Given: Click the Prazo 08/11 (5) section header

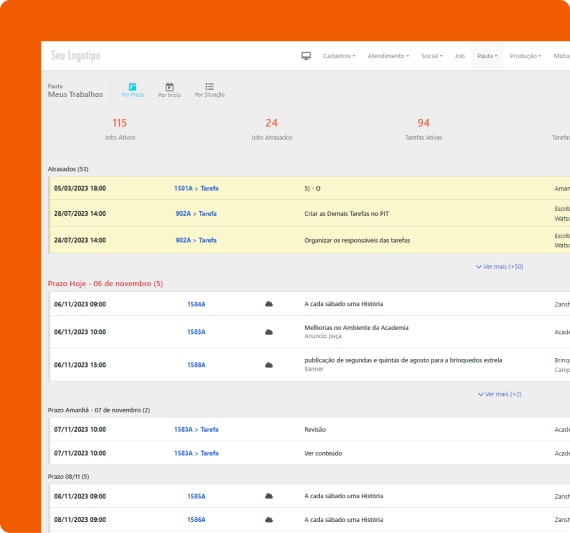Looking at the screenshot, I should [68, 477].
